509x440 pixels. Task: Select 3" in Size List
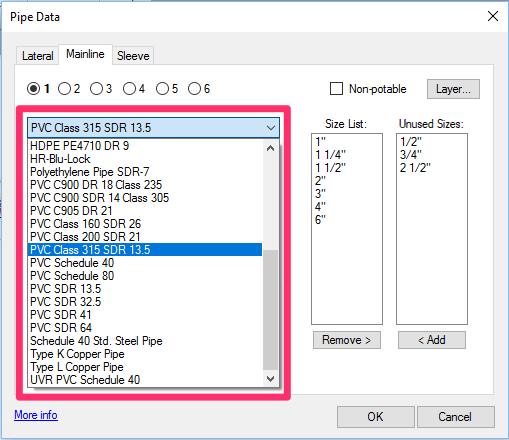pyautogui.click(x=347, y=194)
